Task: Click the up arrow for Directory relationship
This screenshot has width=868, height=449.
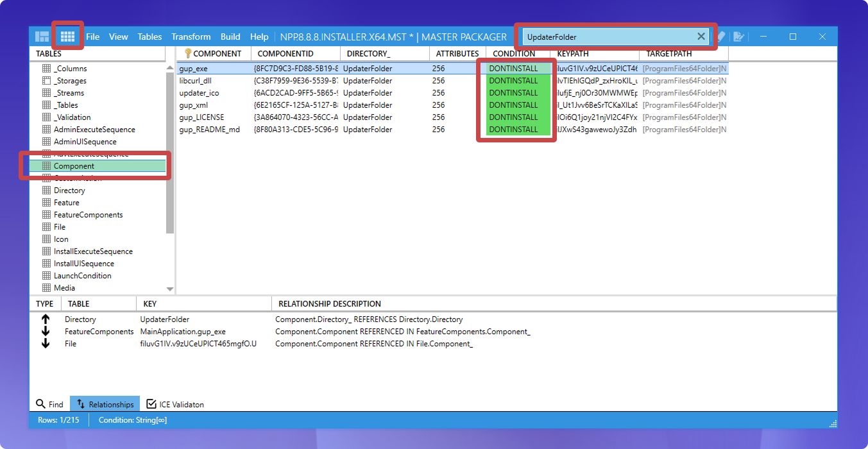Action: click(46, 319)
